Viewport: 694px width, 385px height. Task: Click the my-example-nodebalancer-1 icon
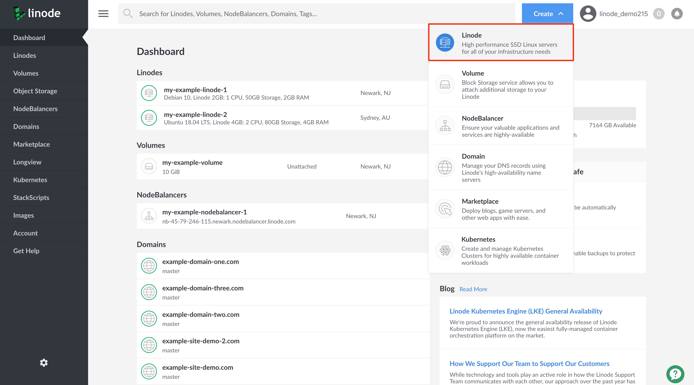tap(149, 216)
